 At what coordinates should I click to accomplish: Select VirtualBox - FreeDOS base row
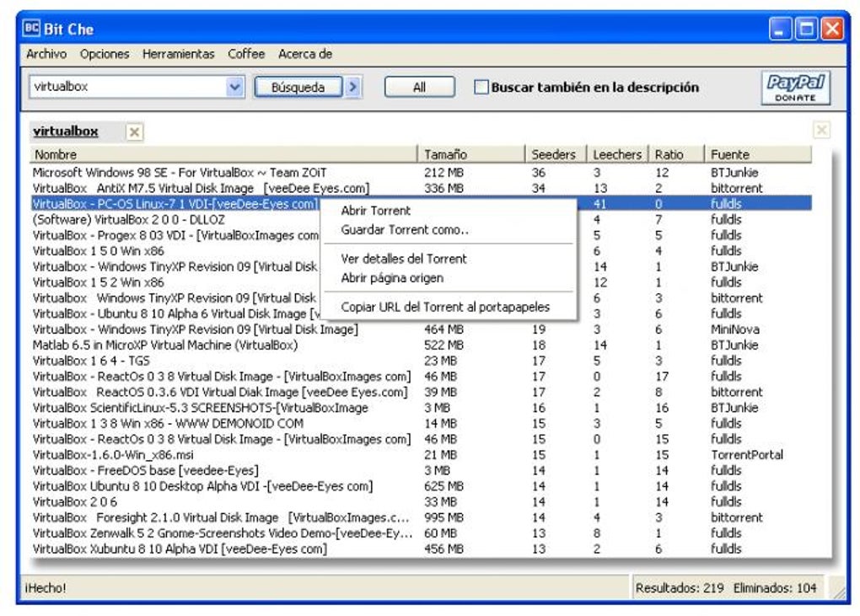pos(421,471)
